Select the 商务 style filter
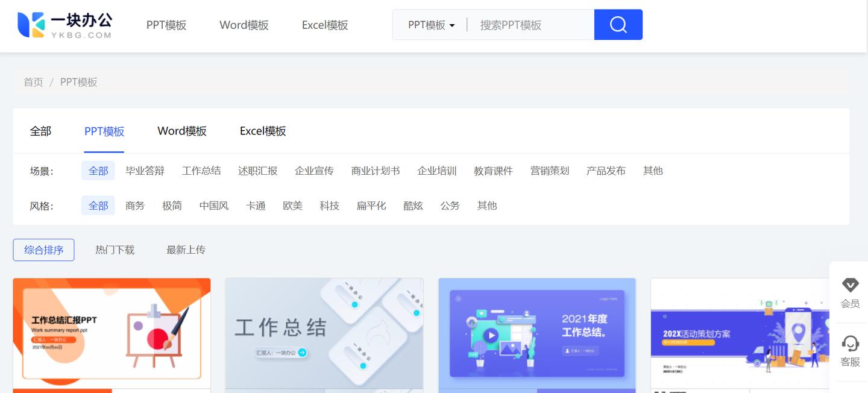The height and width of the screenshot is (393, 868). click(x=135, y=205)
